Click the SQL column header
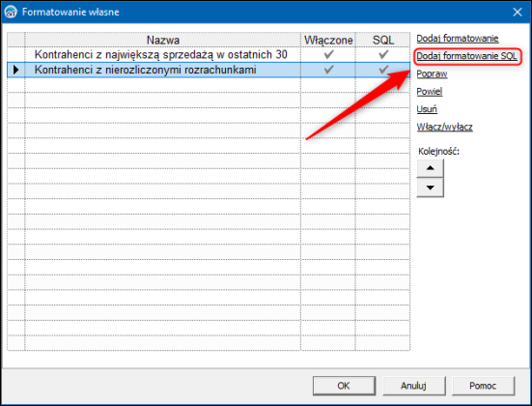The width and height of the screenshot is (532, 406). coord(382,40)
